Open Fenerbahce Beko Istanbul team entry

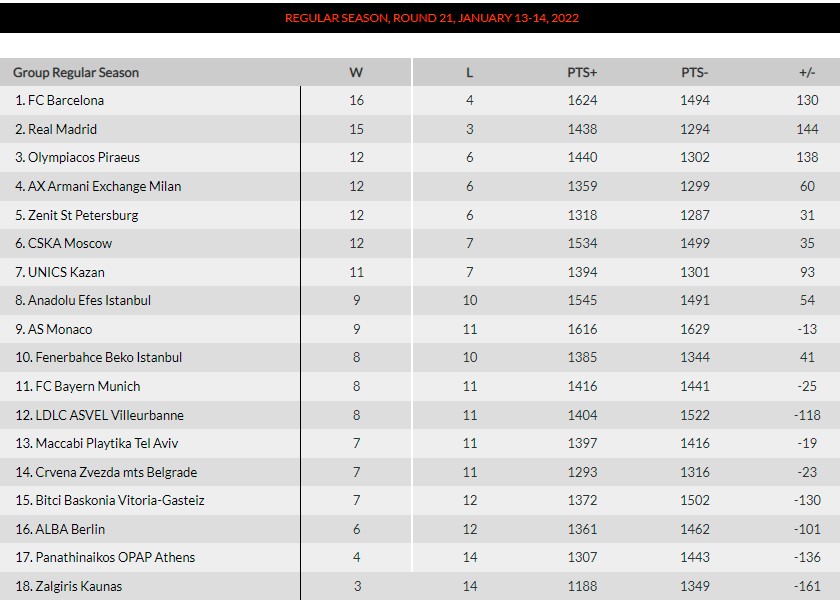(x=108, y=357)
